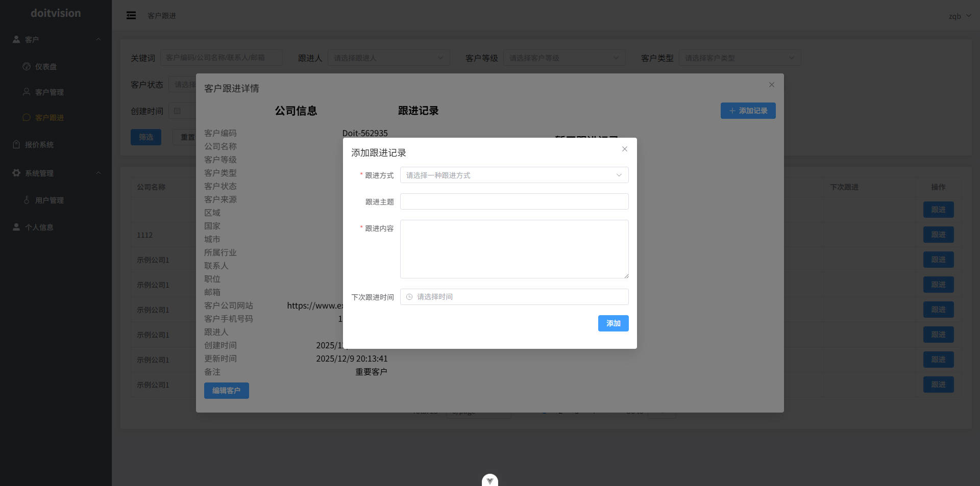Toggle the 创建时间 checkbox

[177, 111]
